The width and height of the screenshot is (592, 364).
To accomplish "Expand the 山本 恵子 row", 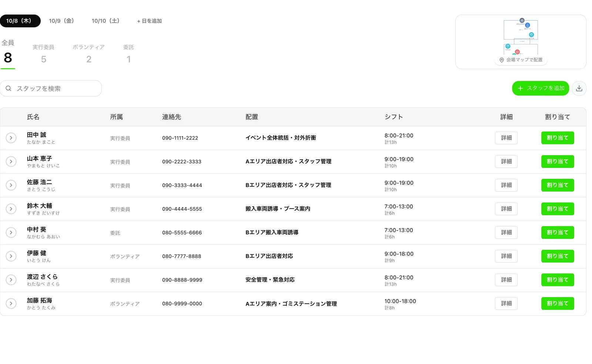I will (x=11, y=161).
